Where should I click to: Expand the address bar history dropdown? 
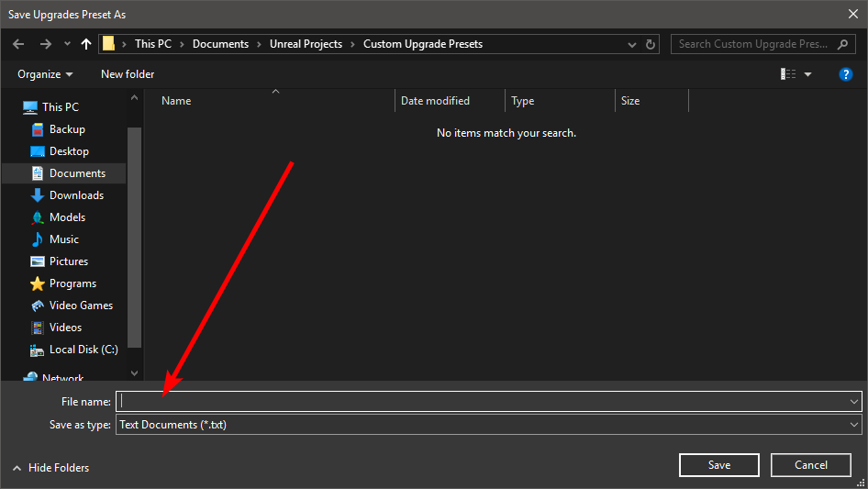(x=631, y=44)
